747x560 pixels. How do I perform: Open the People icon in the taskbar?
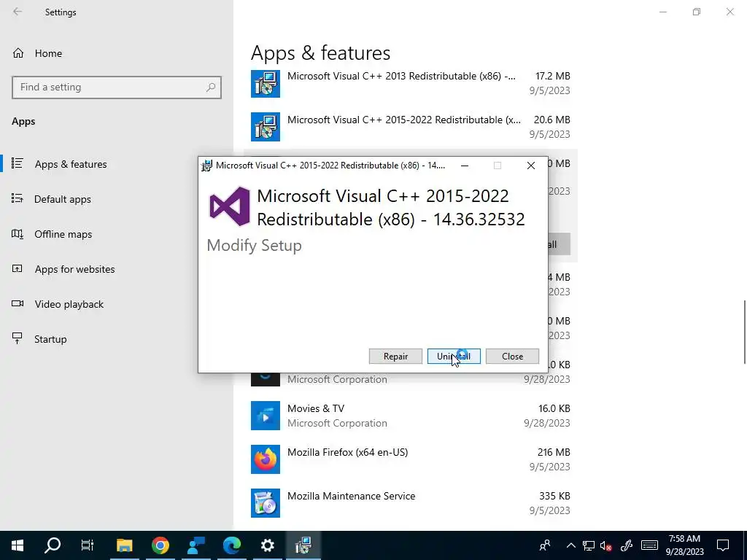544,545
